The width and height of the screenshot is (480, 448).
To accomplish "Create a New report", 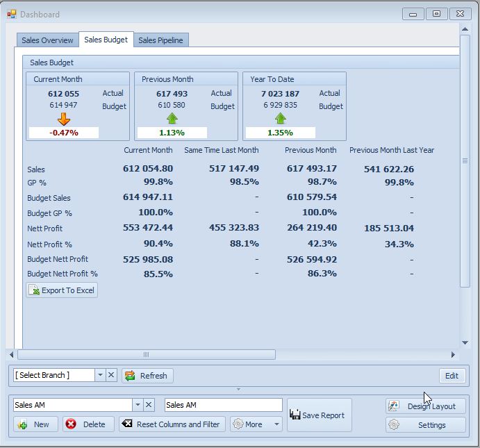I will point(35,424).
